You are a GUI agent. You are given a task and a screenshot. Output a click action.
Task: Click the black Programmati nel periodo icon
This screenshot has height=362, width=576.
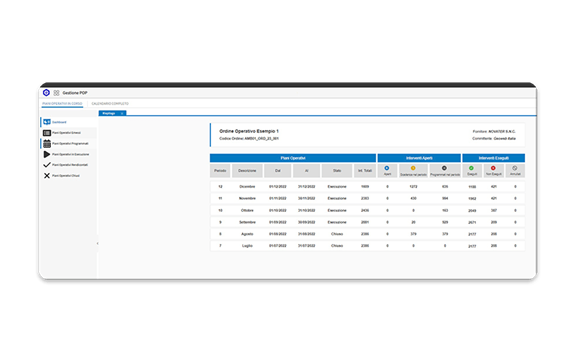pos(444,168)
